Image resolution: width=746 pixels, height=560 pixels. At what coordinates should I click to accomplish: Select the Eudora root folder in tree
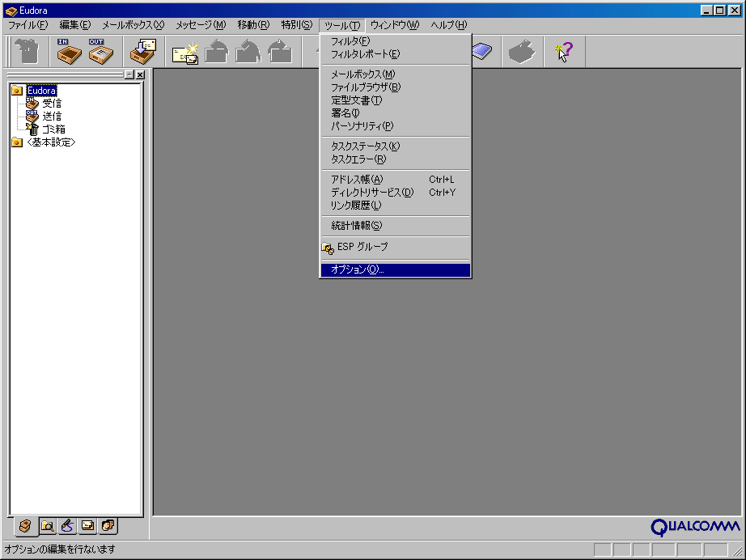(41, 91)
